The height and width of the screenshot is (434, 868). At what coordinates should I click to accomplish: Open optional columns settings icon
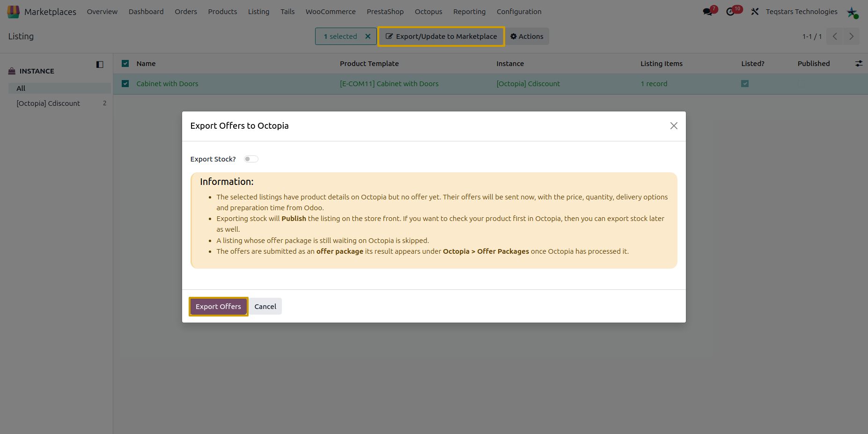pos(859,64)
